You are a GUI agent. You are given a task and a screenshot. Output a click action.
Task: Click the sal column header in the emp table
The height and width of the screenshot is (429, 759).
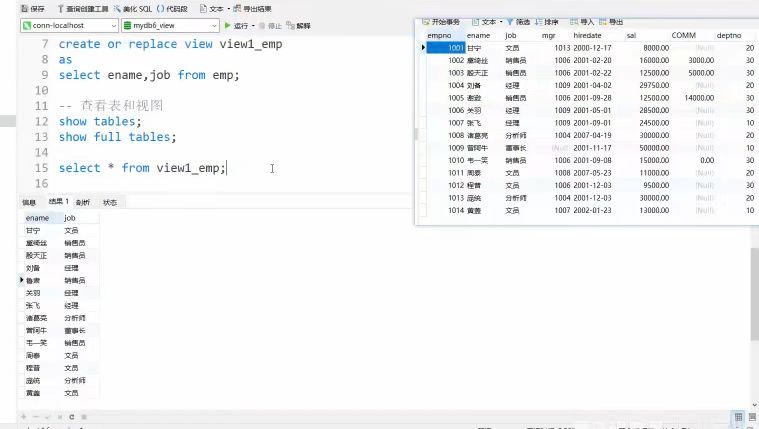click(647, 35)
